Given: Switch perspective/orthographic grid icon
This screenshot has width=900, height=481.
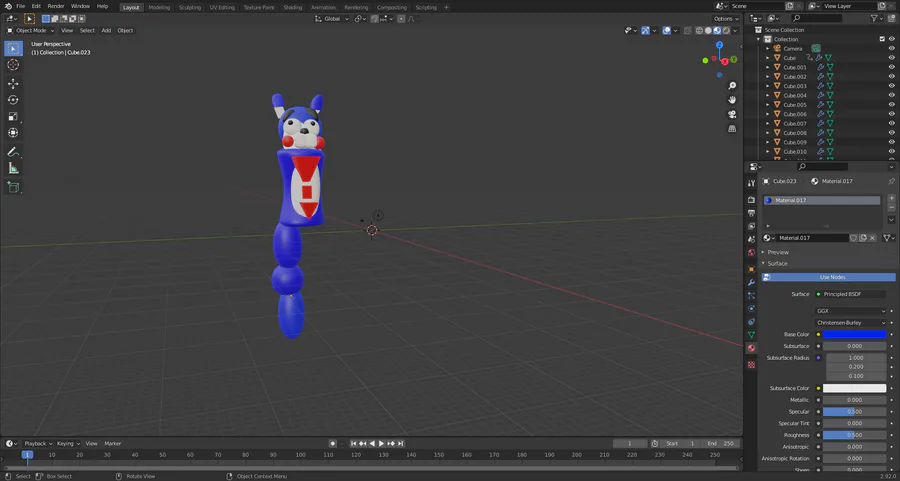Looking at the screenshot, I should [x=732, y=129].
